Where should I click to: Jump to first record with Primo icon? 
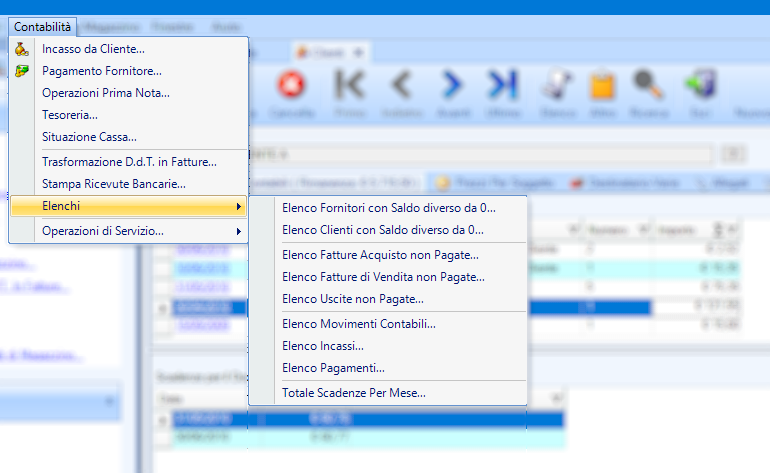click(350, 86)
